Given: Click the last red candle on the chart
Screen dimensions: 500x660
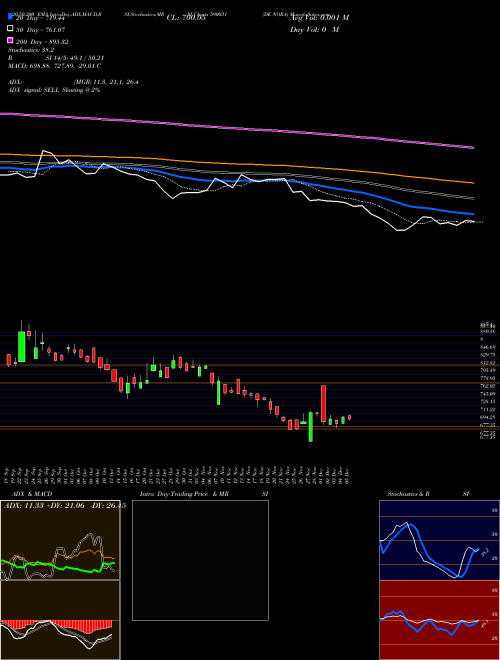Looking at the screenshot, I should click(x=349, y=417).
